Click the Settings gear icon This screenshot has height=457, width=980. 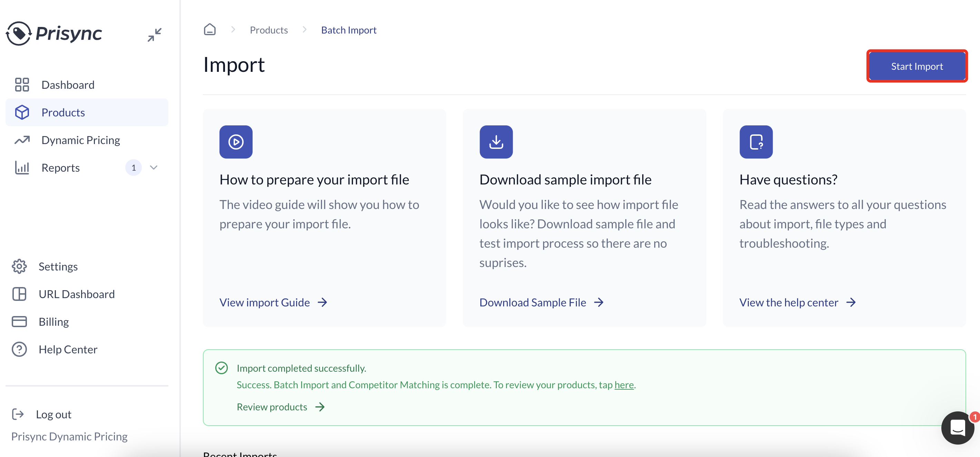point(19,266)
